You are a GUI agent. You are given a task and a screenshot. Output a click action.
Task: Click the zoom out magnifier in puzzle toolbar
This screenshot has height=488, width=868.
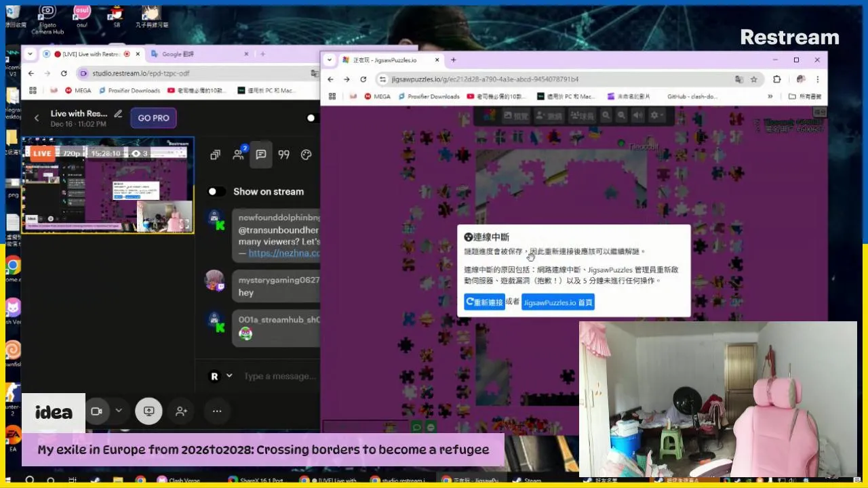pos(622,116)
